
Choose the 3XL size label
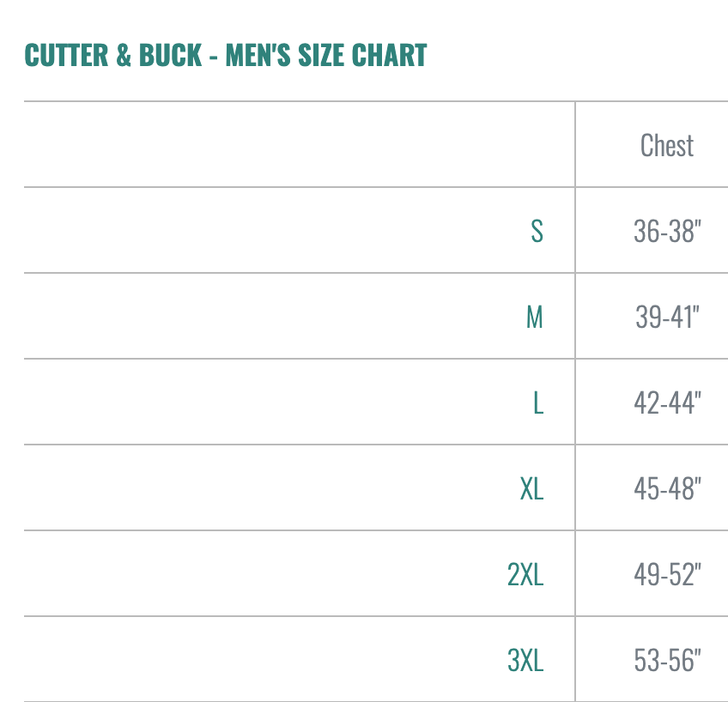[x=525, y=660]
